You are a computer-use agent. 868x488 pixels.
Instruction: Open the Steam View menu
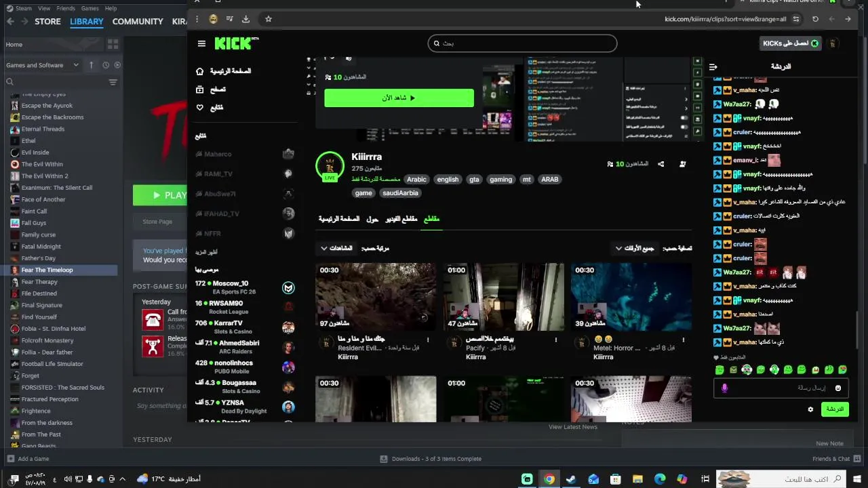(44, 8)
